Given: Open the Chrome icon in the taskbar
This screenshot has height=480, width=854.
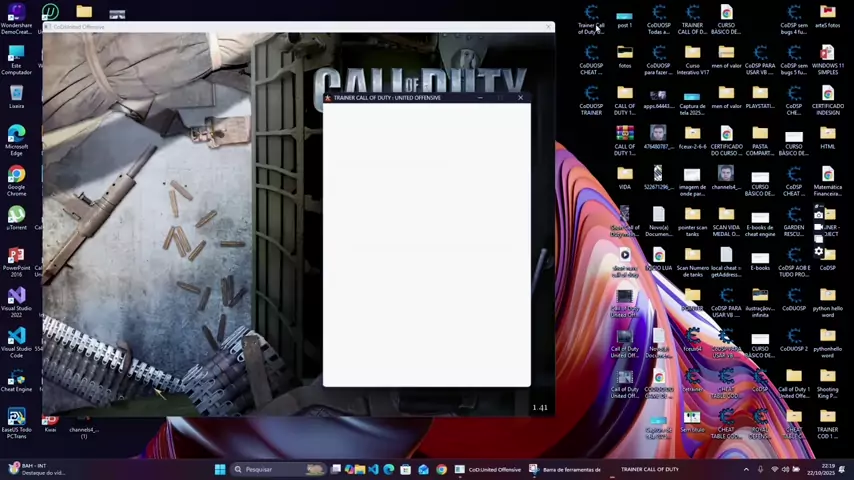Looking at the screenshot, I should tap(441, 469).
